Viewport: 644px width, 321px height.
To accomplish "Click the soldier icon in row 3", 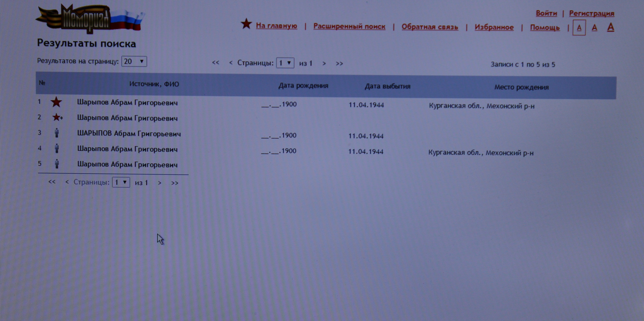I will click(x=57, y=133).
